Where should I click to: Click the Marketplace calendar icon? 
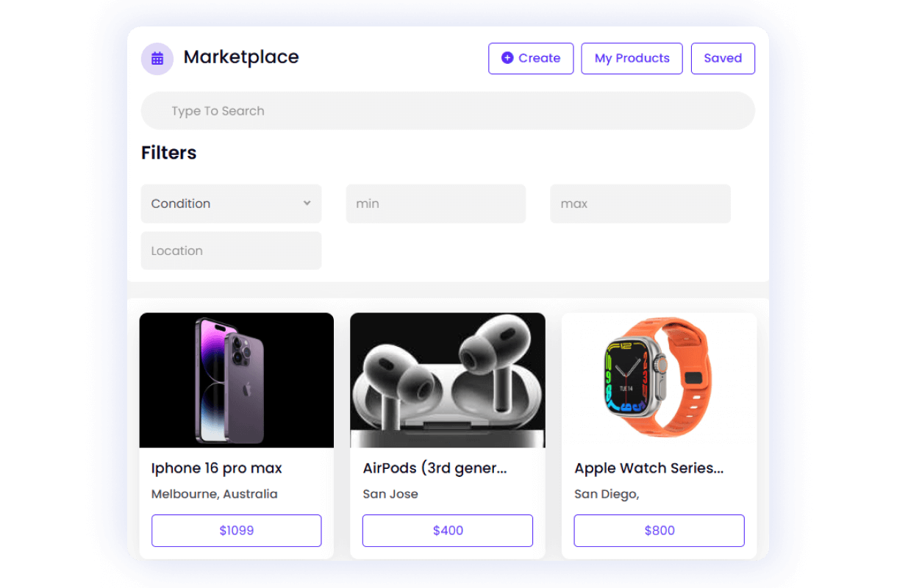pos(157,59)
